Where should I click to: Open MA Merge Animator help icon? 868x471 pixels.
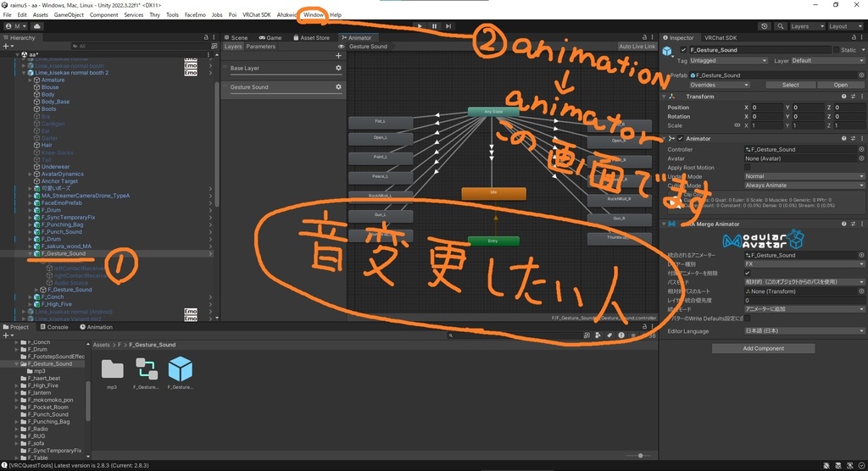843,224
